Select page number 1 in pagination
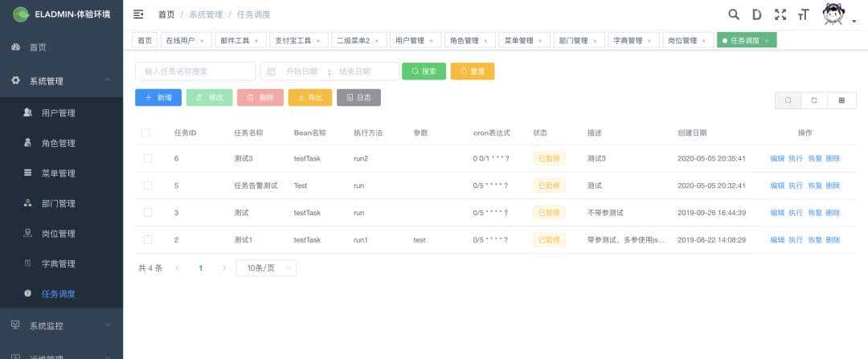Viewport: 868px width, 359px height. [201, 267]
